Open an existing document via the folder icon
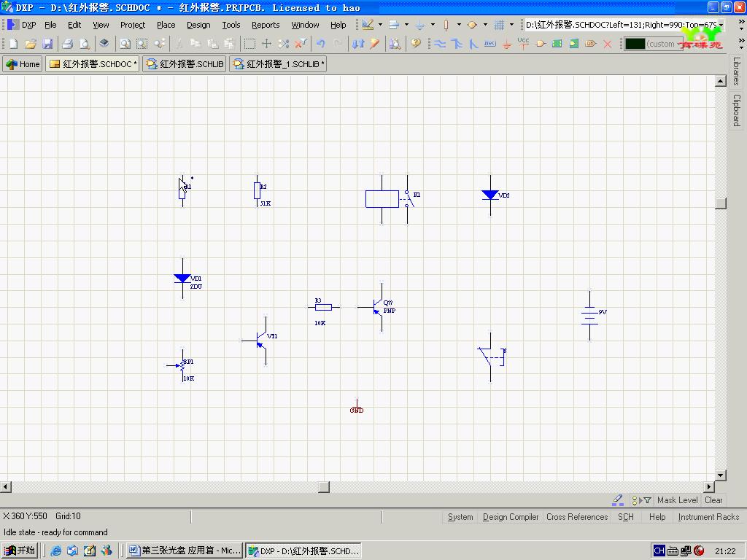Screen dimensions: 747x560 coord(31,44)
